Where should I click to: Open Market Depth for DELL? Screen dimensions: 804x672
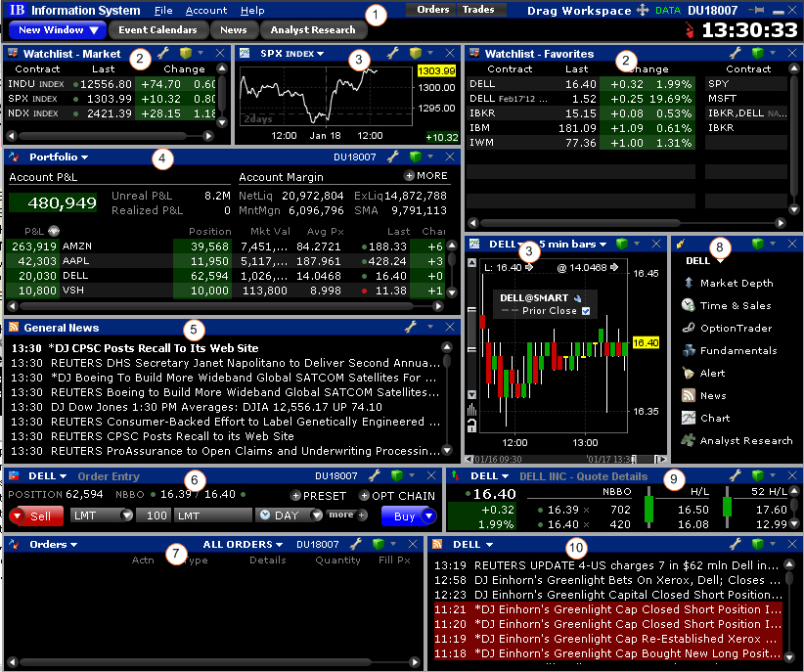point(736,283)
